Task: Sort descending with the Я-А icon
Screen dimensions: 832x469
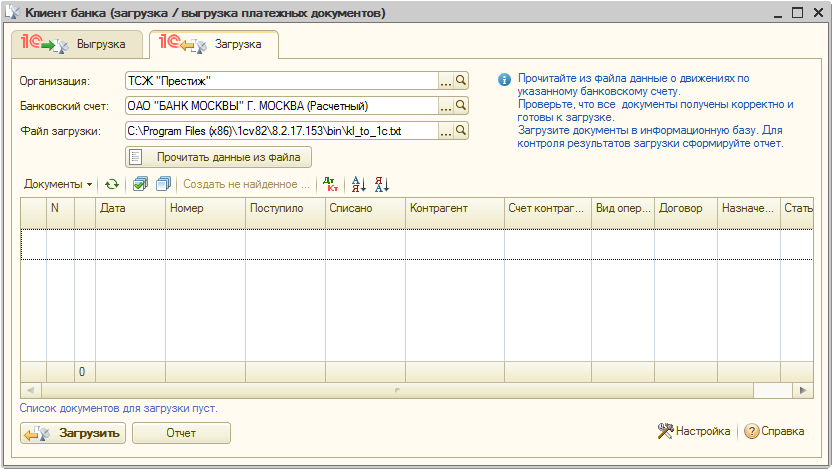Action: (x=382, y=184)
